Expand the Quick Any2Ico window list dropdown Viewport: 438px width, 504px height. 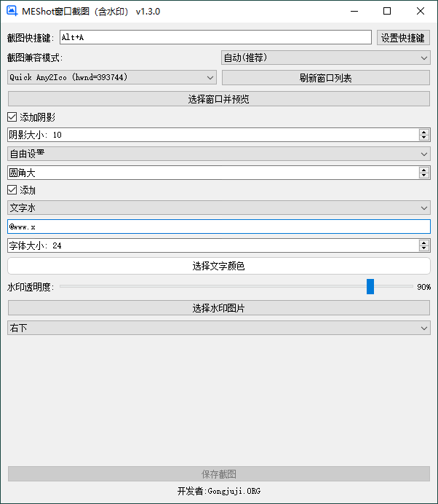[x=112, y=77]
